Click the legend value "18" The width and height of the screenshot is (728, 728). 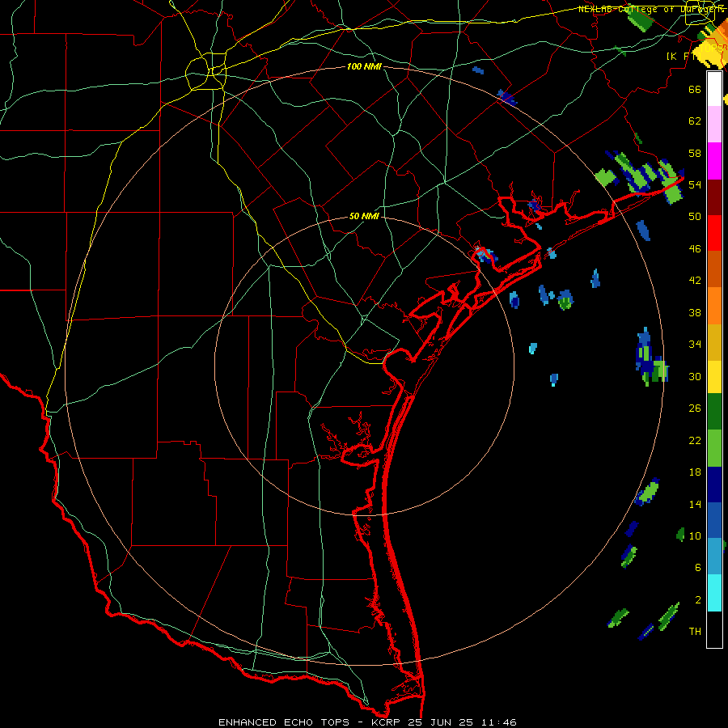[x=695, y=472]
